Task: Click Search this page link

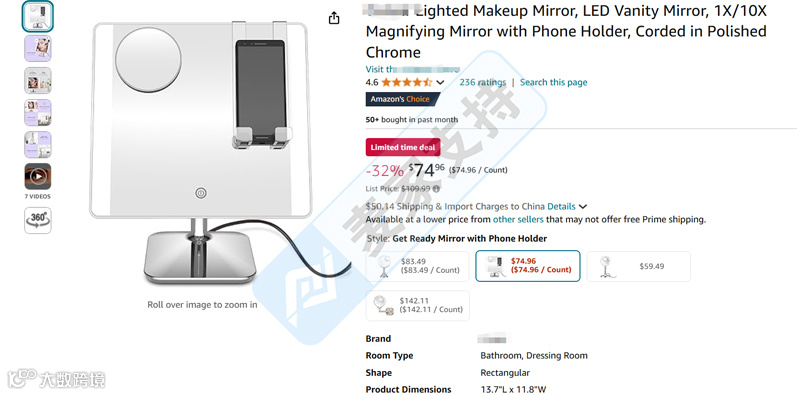Action: coord(554,82)
